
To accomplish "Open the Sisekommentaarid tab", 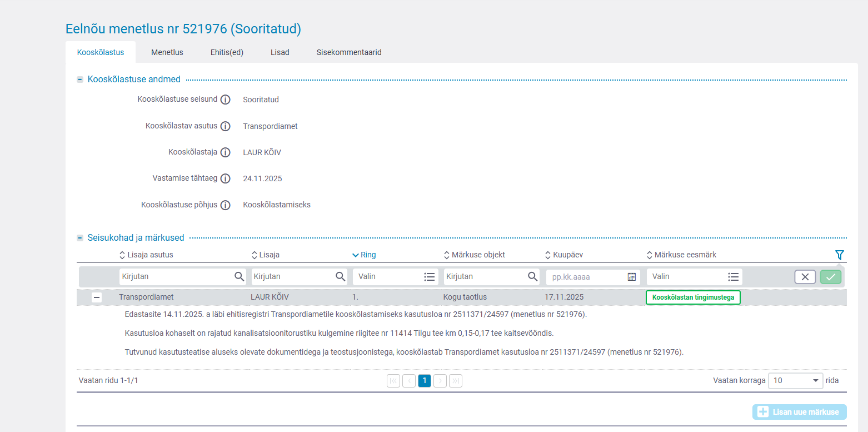I will point(348,52).
